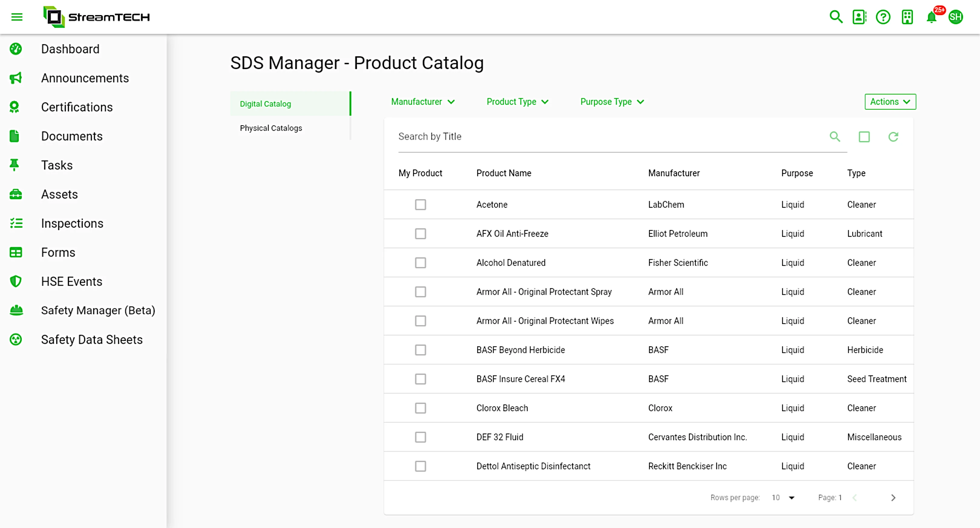Open the Actions dropdown button
Viewport: 980px width, 528px height.
click(890, 102)
